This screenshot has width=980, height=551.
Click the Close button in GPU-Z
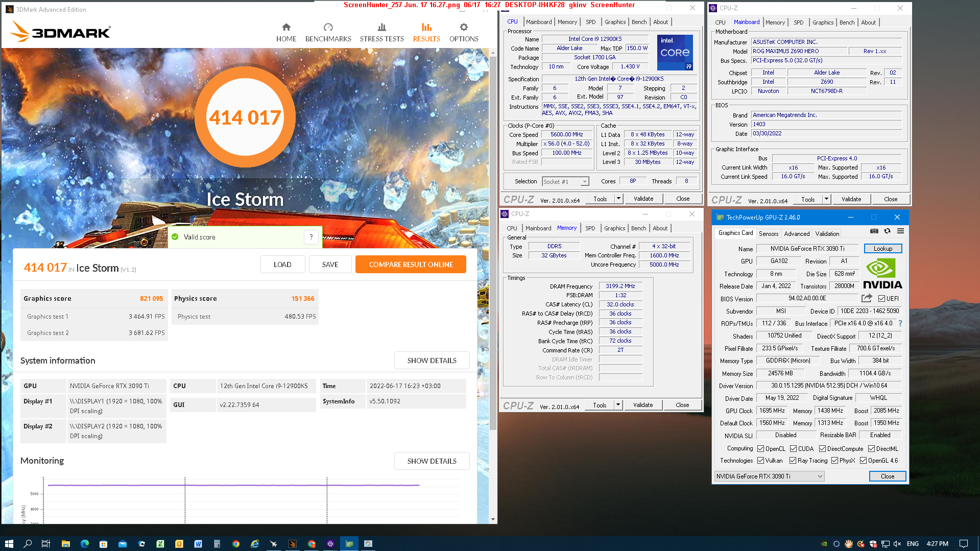tap(887, 476)
